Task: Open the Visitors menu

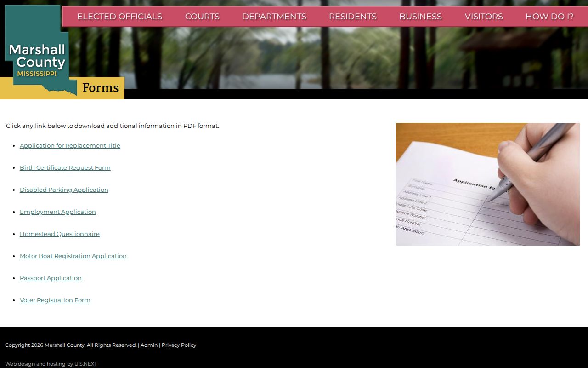Action: click(x=484, y=17)
